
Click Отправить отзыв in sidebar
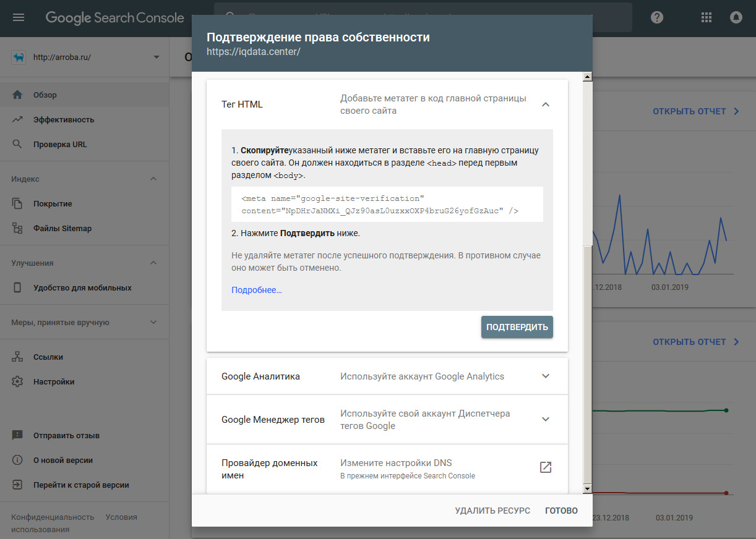click(x=84, y=436)
